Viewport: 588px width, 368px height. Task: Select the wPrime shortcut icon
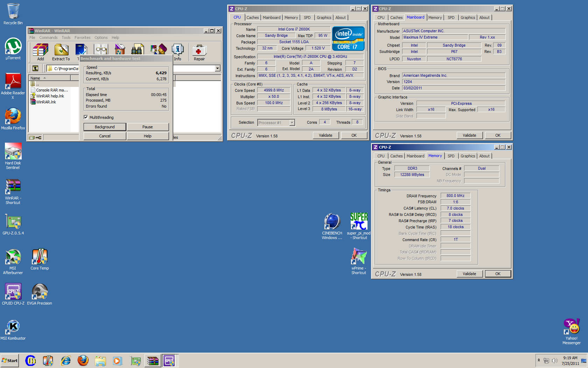tap(359, 261)
